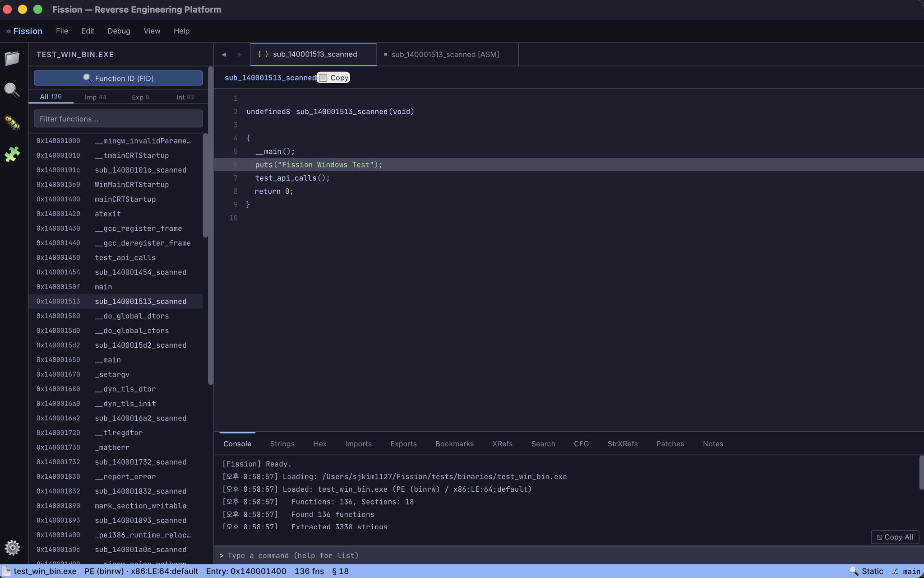Open the Debug menu

119,31
